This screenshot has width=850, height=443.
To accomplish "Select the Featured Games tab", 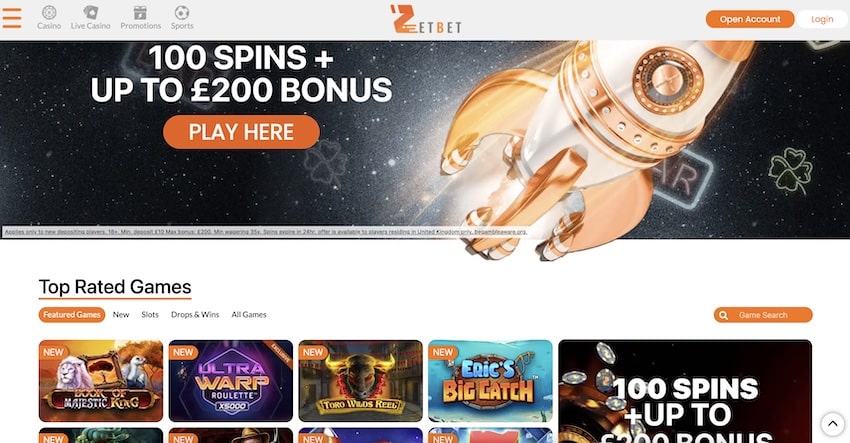I will click(72, 314).
